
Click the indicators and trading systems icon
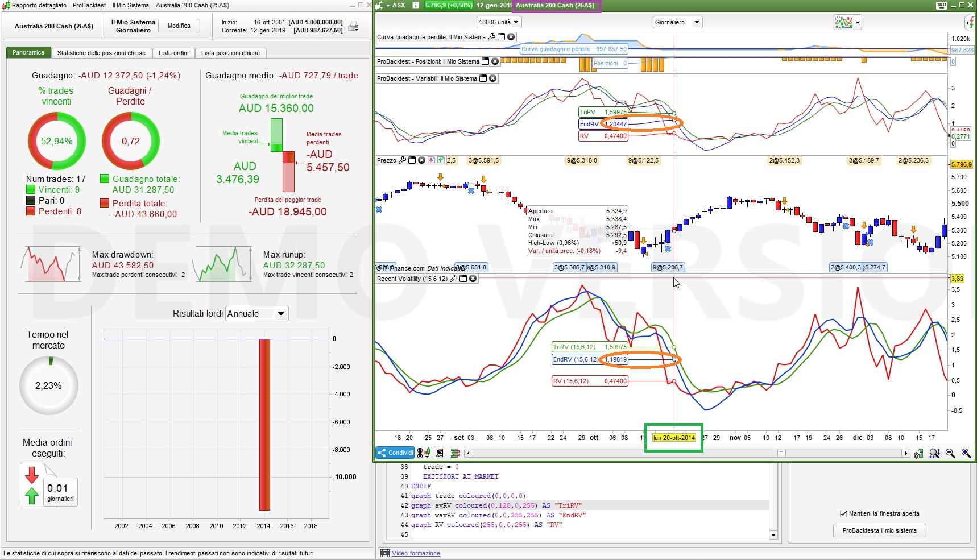pos(843,22)
